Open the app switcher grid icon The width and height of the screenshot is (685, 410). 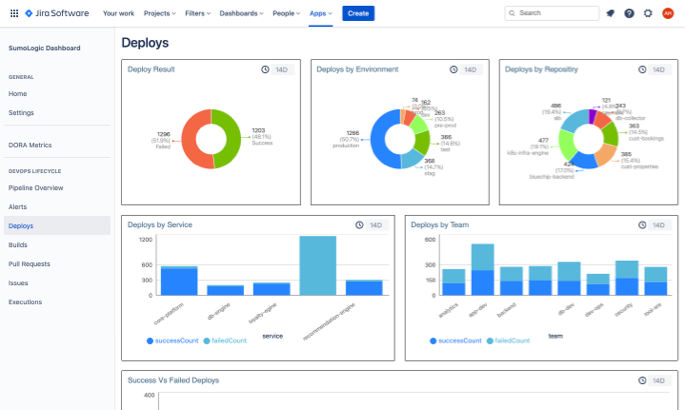pos(13,13)
